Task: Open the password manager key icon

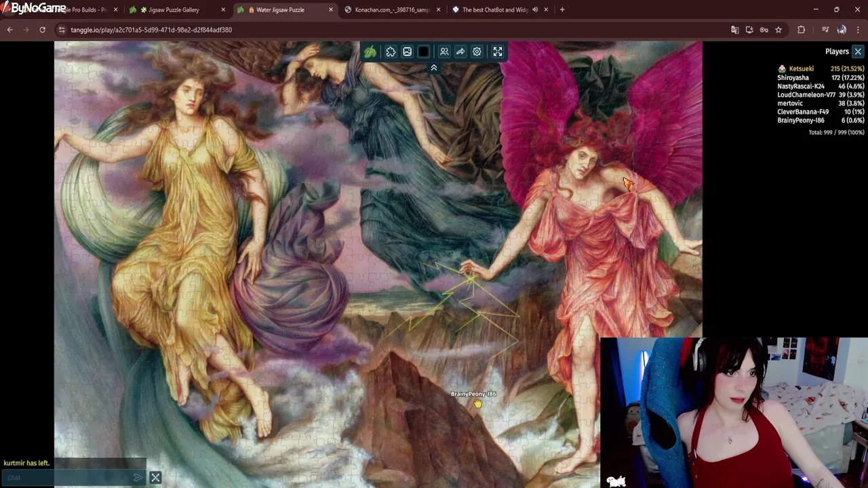Action: point(764,30)
